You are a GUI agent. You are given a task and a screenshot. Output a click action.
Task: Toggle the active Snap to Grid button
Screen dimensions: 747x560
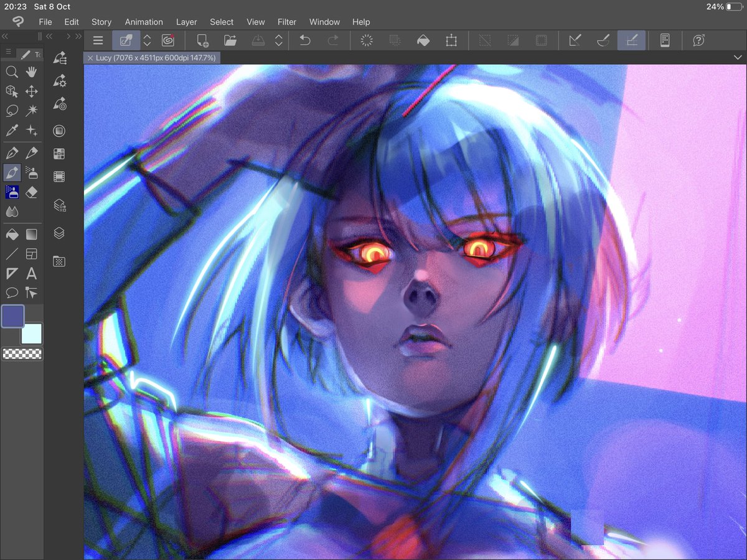[x=631, y=40]
